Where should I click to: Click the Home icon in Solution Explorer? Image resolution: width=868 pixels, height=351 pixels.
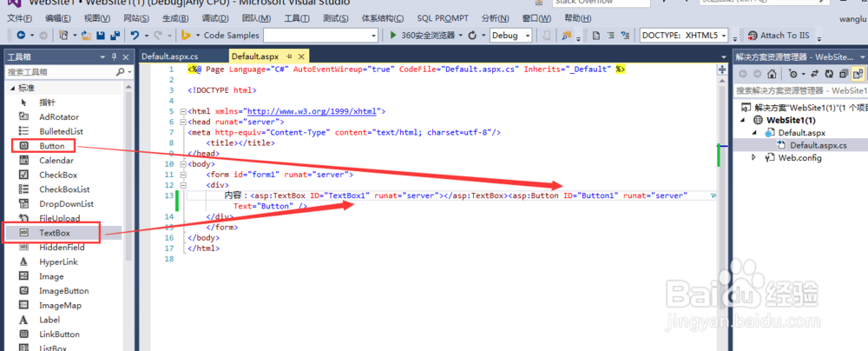coord(772,73)
